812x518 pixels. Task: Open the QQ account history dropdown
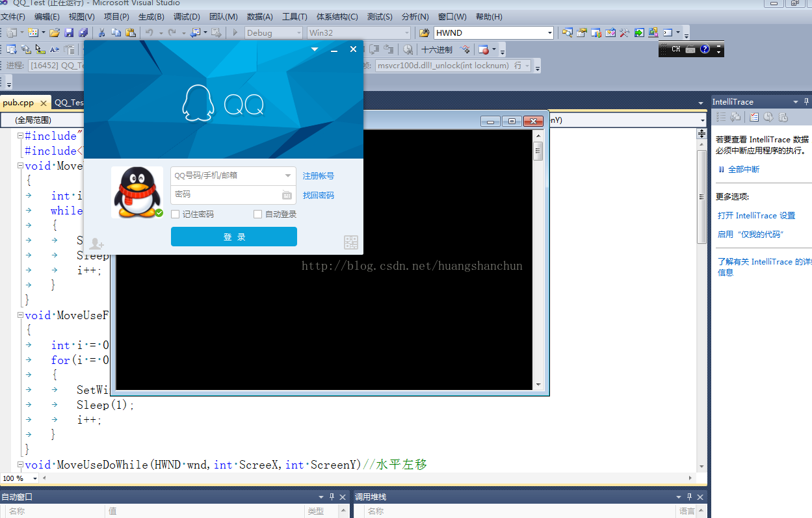pos(288,175)
